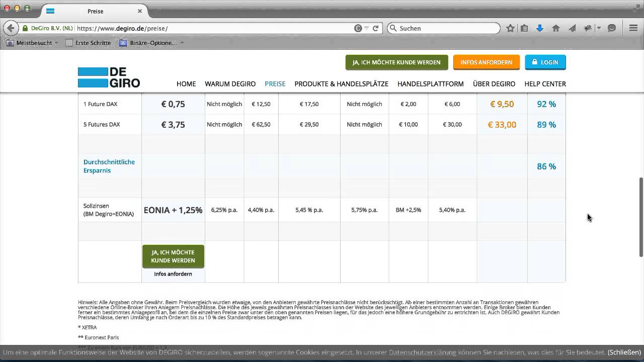Click the '€ 62,50' cell
The width and height of the screenshot is (644, 362).
click(261, 125)
